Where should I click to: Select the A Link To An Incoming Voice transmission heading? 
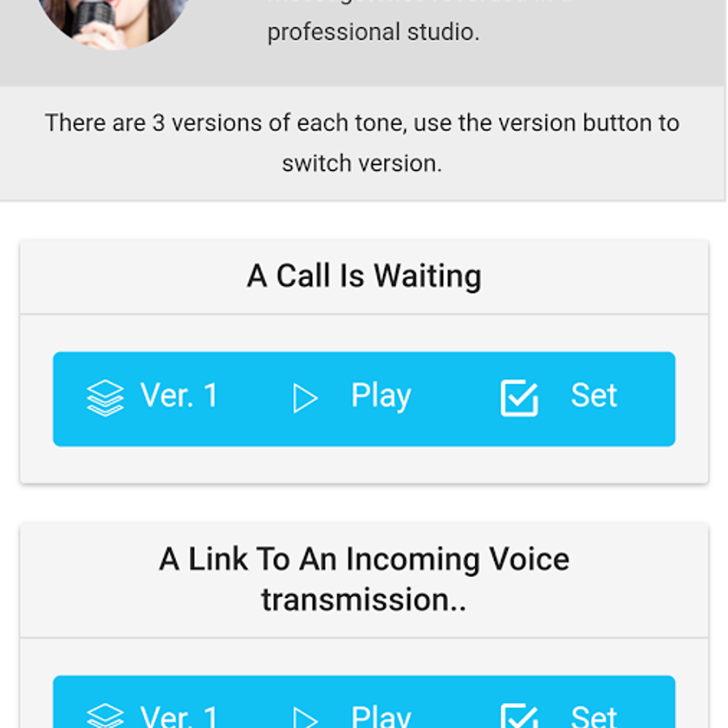[x=364, y=579]
